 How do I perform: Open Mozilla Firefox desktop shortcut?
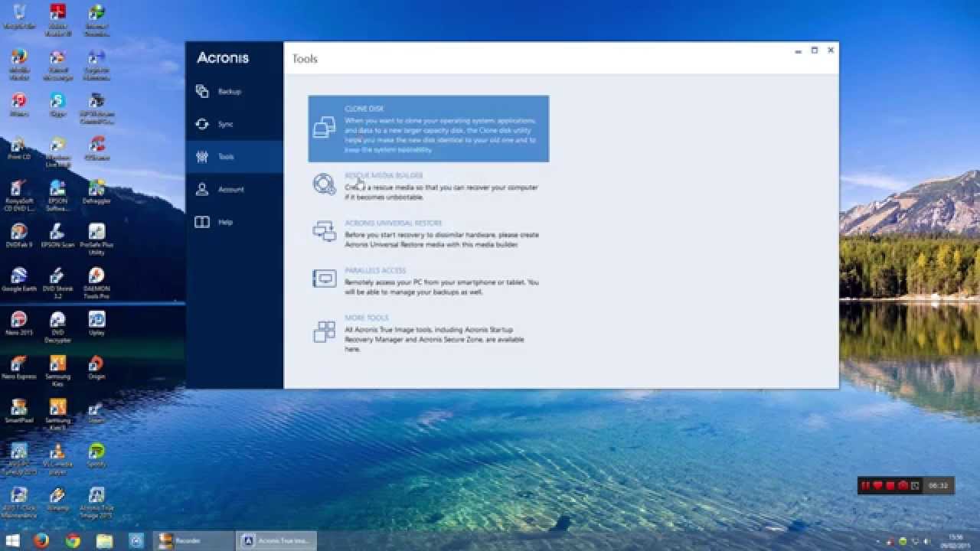pos(19,64)
